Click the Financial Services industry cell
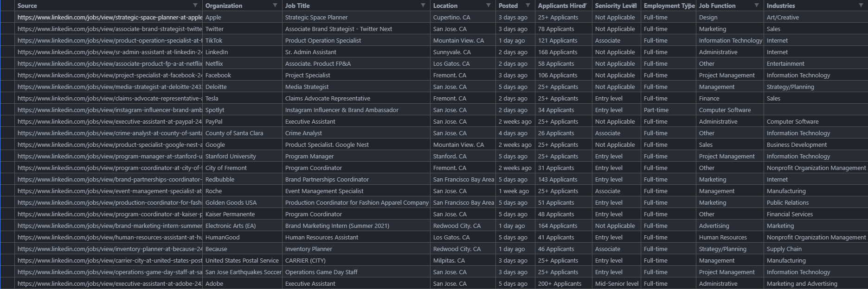 point(816,214)
